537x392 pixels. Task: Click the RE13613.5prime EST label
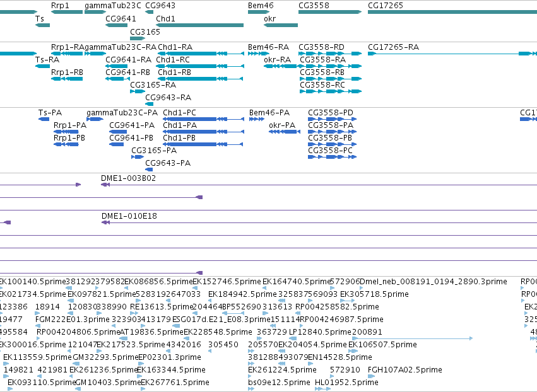click(x=162, y=307)
